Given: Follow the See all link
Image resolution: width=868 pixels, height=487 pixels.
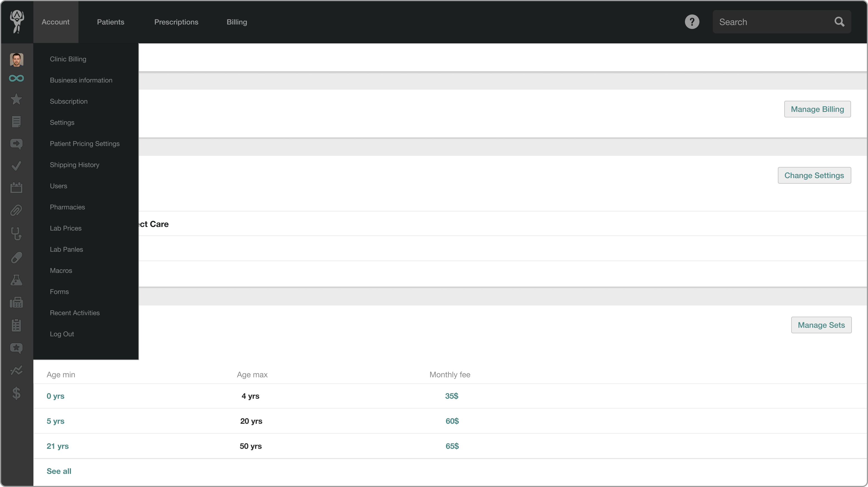Looking at the screenshot, I should pyautogui.click(x=59, y=471).
